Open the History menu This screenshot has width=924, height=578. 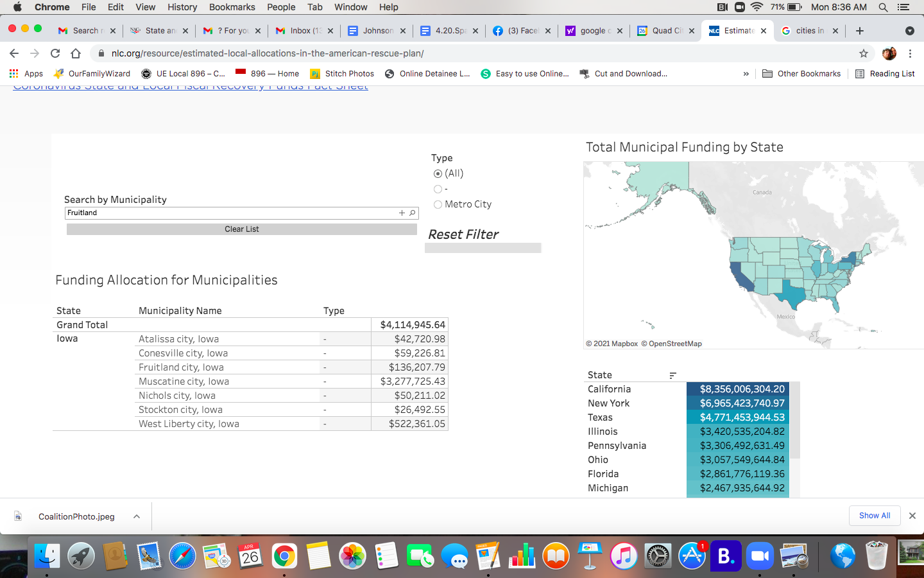(182, 7)
